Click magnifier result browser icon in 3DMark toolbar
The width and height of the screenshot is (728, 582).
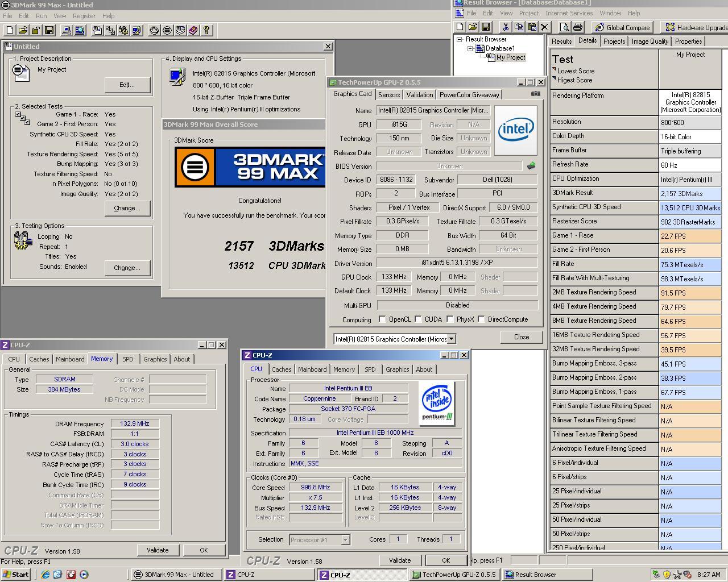coord(80,30)
